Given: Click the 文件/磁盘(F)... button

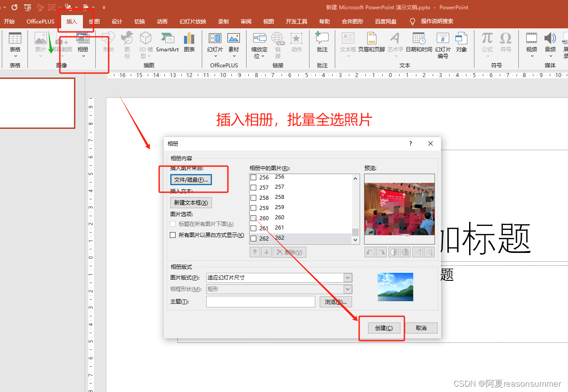Looking at the screenshot, I should [x=191, y=180].
